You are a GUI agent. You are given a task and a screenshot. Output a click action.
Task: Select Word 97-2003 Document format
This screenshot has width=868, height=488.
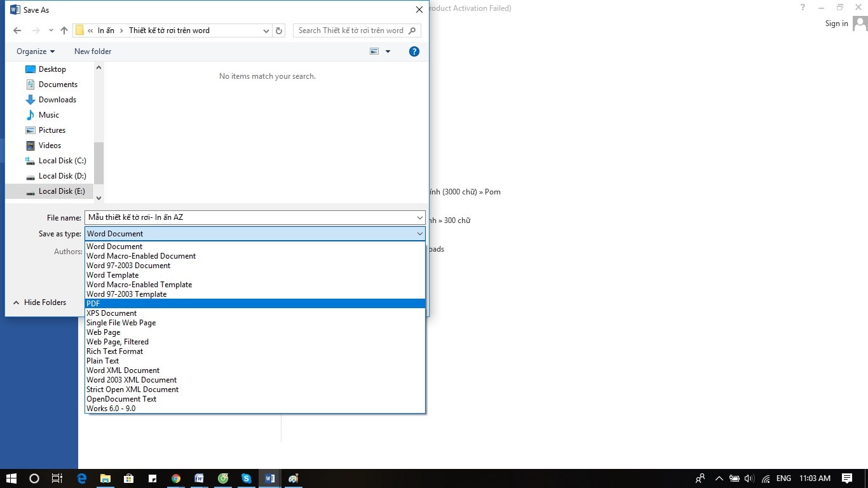tap(128, 266)
